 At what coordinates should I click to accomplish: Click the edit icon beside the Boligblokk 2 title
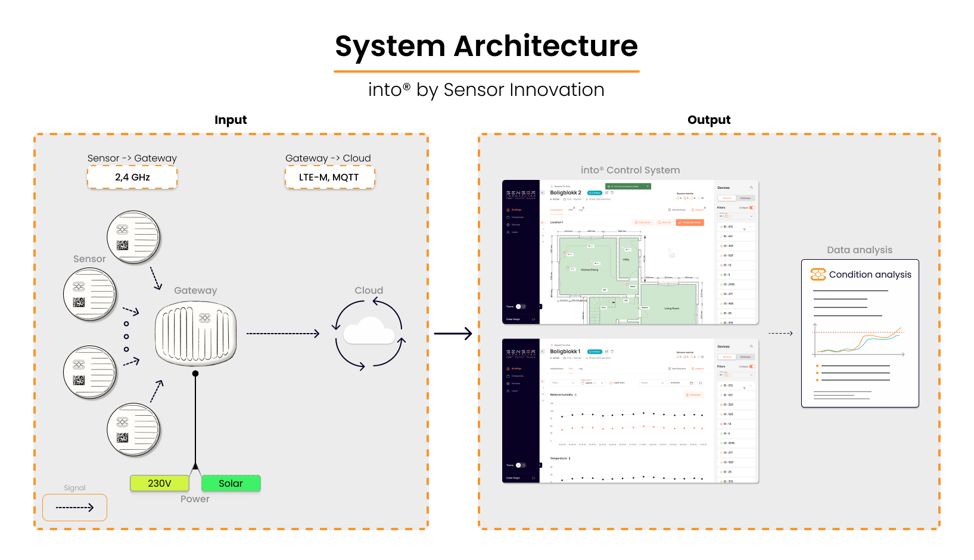coord(606,192)
